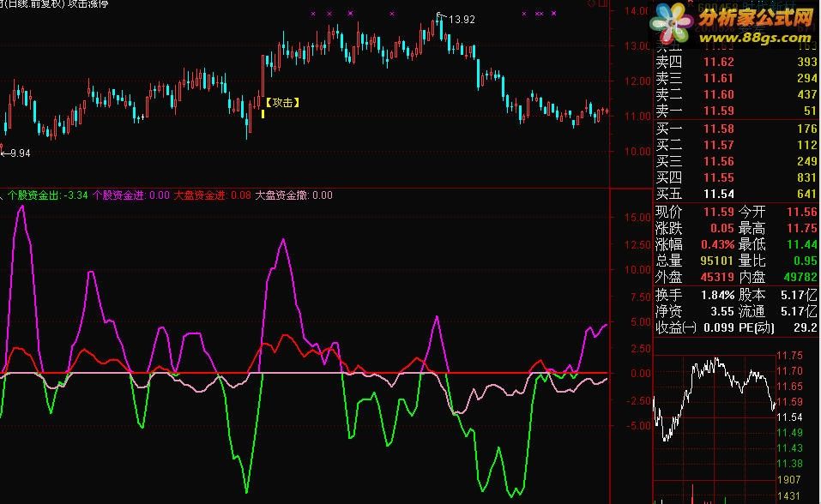Click the 个股资金出 indicator legend label
The width and height of the screenshot is (821, 504).
(x=33, y=195)
